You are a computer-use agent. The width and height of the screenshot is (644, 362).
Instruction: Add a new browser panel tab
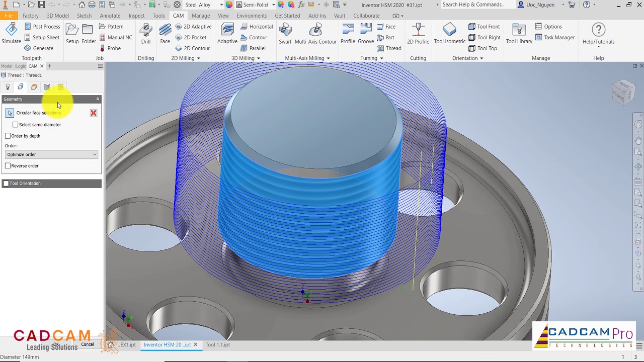[x=49, y=66]
